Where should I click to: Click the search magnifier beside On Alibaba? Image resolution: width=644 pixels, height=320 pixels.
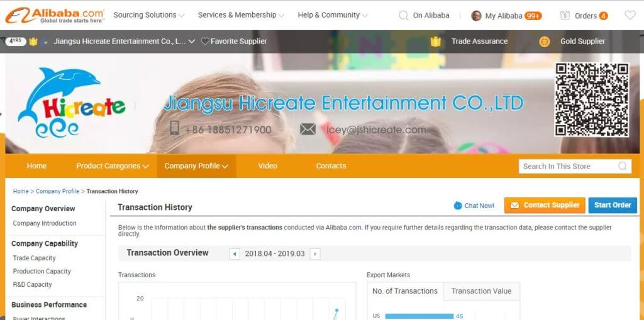pos(404,15)
